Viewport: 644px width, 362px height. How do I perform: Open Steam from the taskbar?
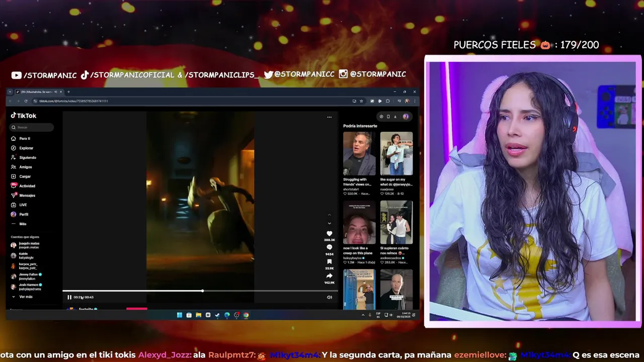[x=217, y=315]
